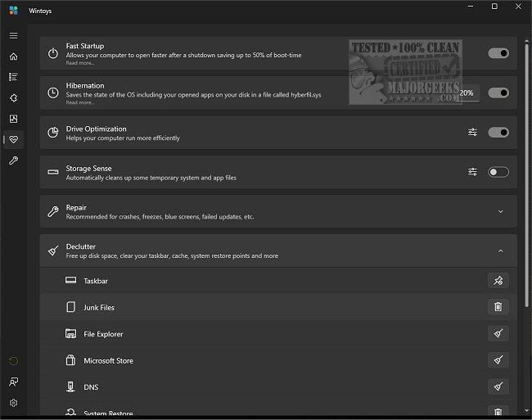Screen dimensions: 532x420
Task: Clean File Explorer with broom button
Action: coord(498,333)
